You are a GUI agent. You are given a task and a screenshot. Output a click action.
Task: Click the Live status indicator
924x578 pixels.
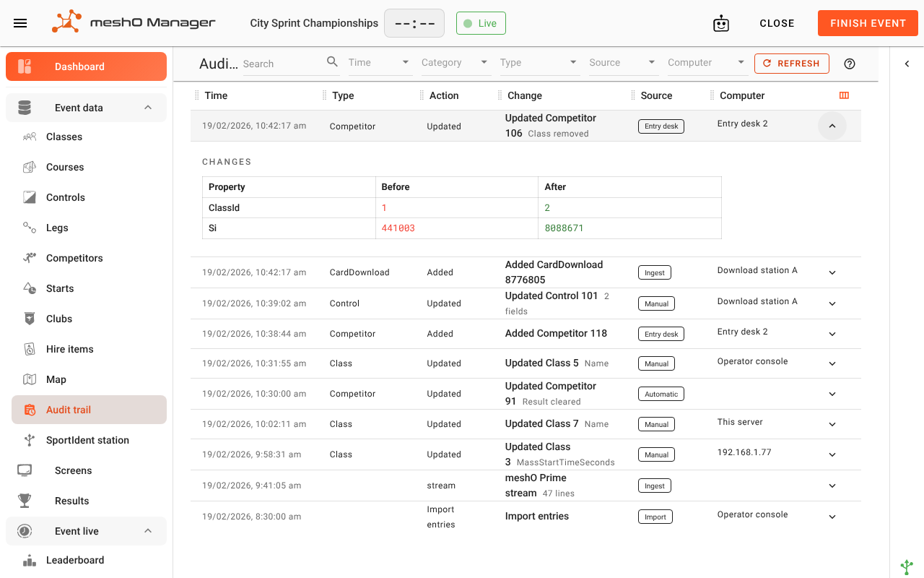click(x=481, y=23)
